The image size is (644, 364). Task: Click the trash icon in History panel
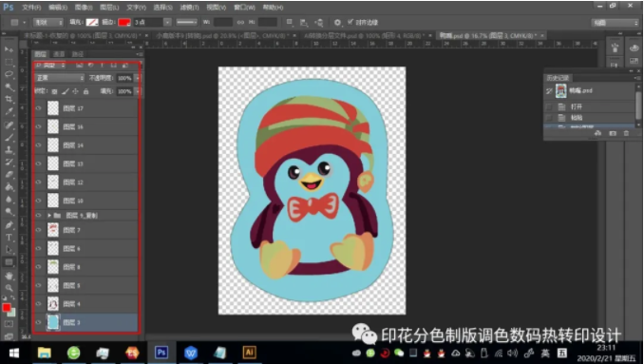pos(626,133)
